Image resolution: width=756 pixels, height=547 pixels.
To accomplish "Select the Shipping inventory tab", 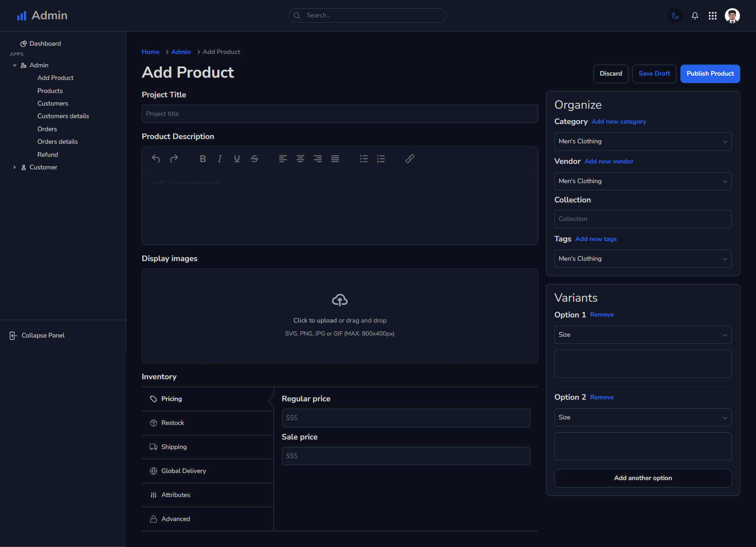I will (208, 447).
